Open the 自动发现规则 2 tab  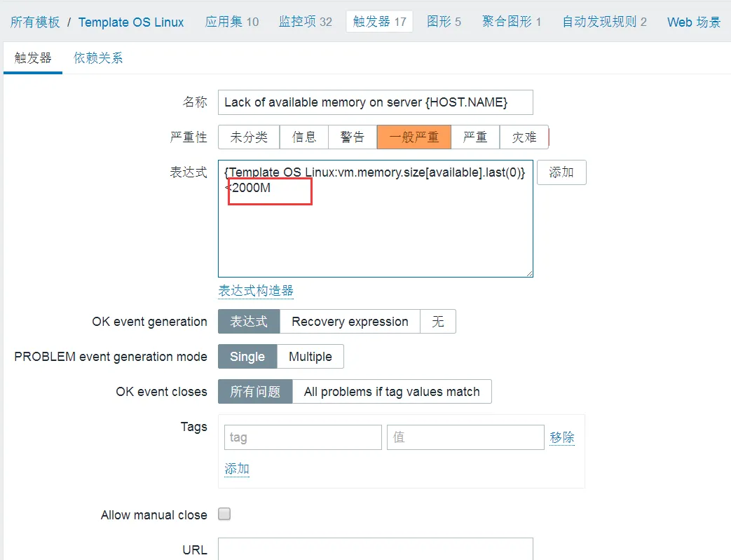[x=604, y=22]
